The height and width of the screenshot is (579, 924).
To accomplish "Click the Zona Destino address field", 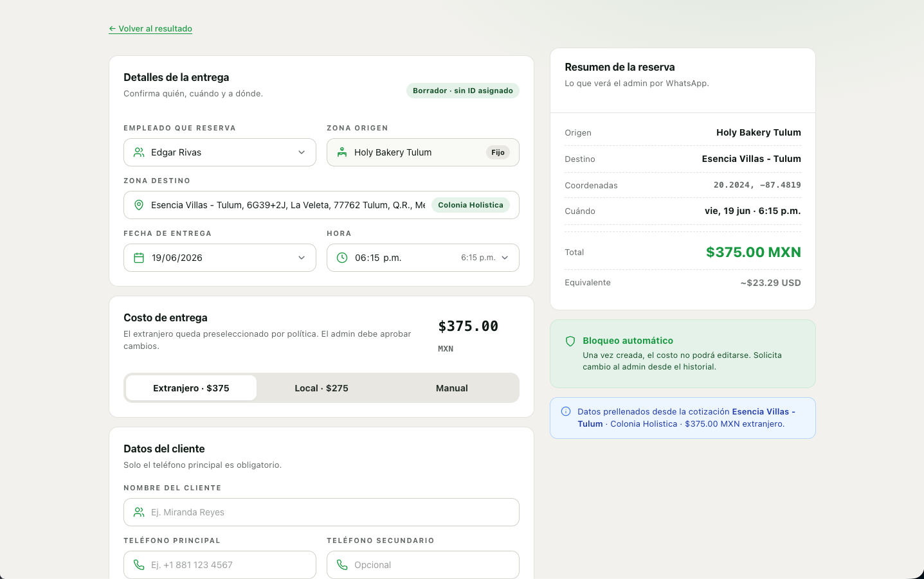I will tap(322, 205).
